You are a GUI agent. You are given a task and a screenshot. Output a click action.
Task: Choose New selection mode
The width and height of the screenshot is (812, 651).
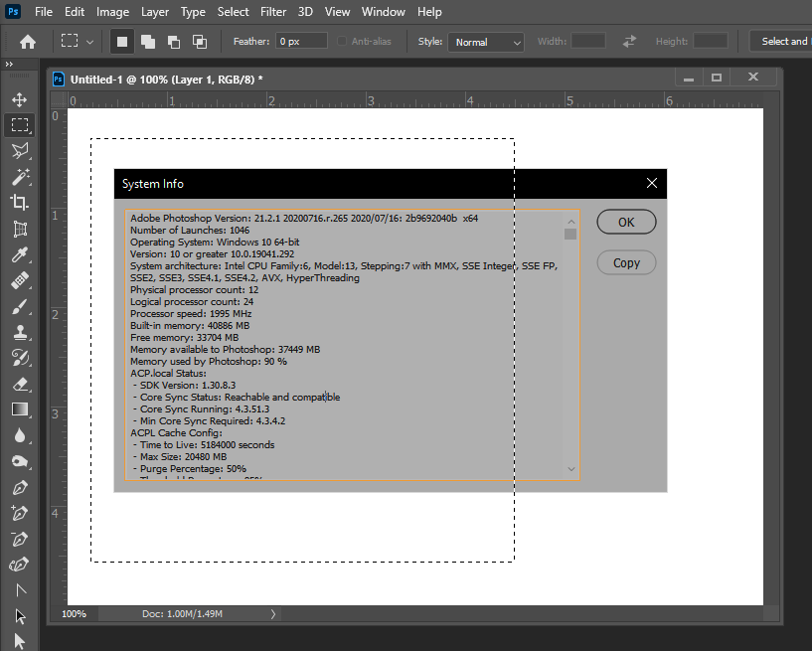(x=122, y=42)
